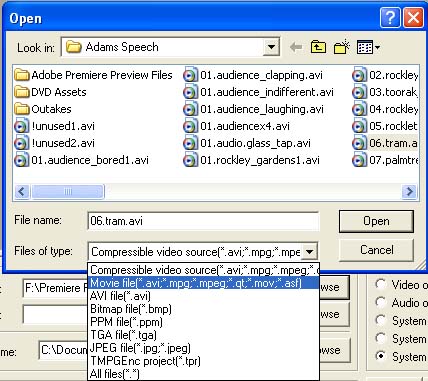The width and height of the screenshot is (428, 381).
Task: Select the Audio only radio button
Action: click(380, 302)
